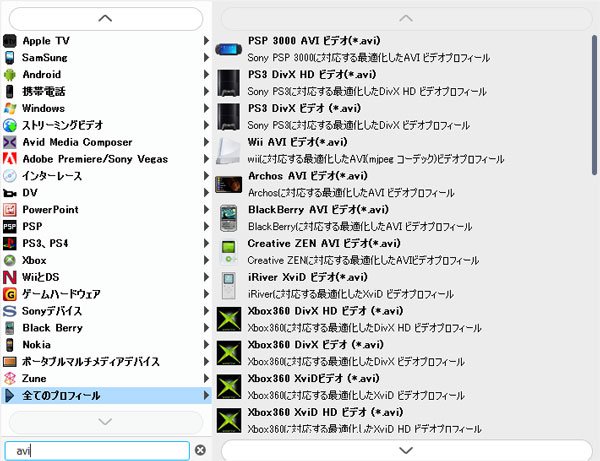Click the Creative ZEN player thumbnail

point(228,252)
